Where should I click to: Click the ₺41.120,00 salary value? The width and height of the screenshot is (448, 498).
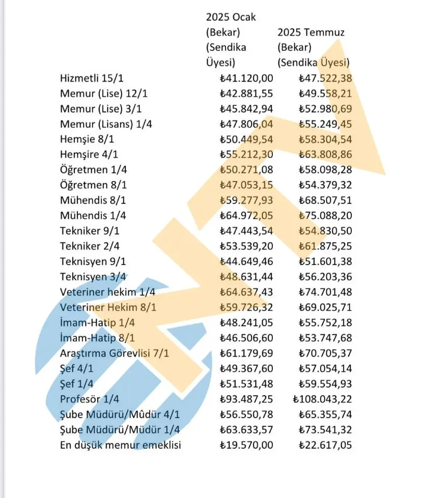pyautogui.click(x=246, y=78)
